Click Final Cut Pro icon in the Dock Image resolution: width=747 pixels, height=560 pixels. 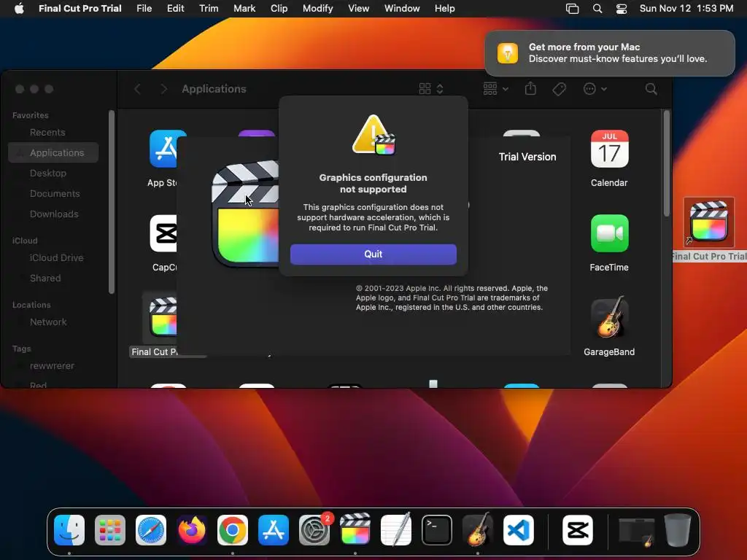355,529
